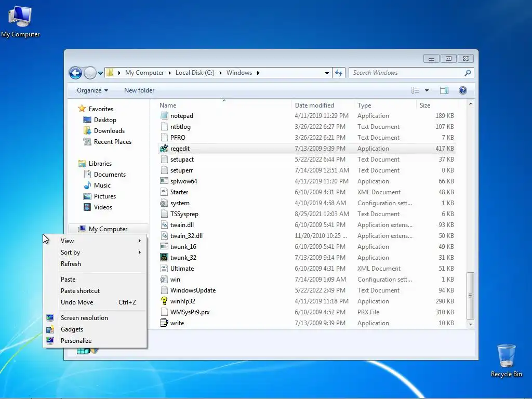Screen dimensions: 532x399
Task: Select Libraries in the navigation pane
Action: click(100, 164)
